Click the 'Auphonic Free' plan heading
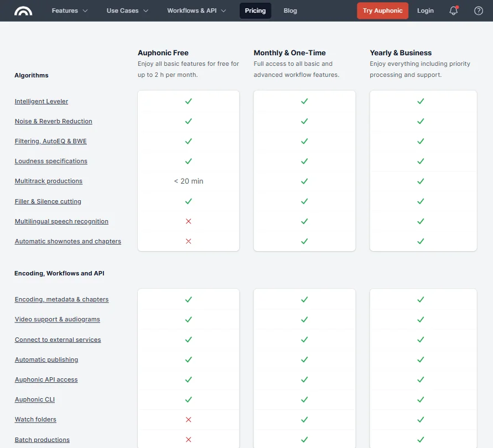The height and width of the screenshot is (448, 493). [163, 53]
